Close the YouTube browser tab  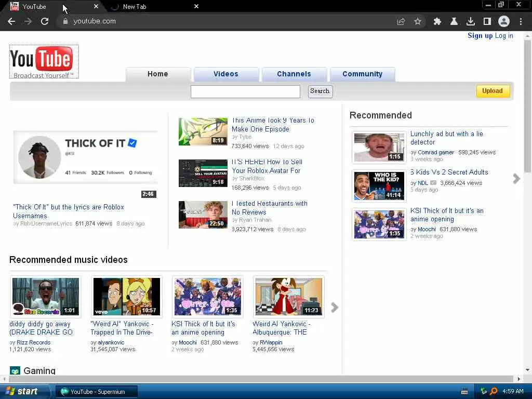point(96,6)
